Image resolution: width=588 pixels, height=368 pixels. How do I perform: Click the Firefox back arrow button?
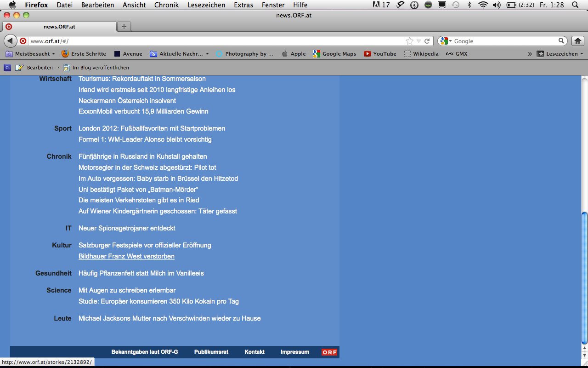pos(10,40)
